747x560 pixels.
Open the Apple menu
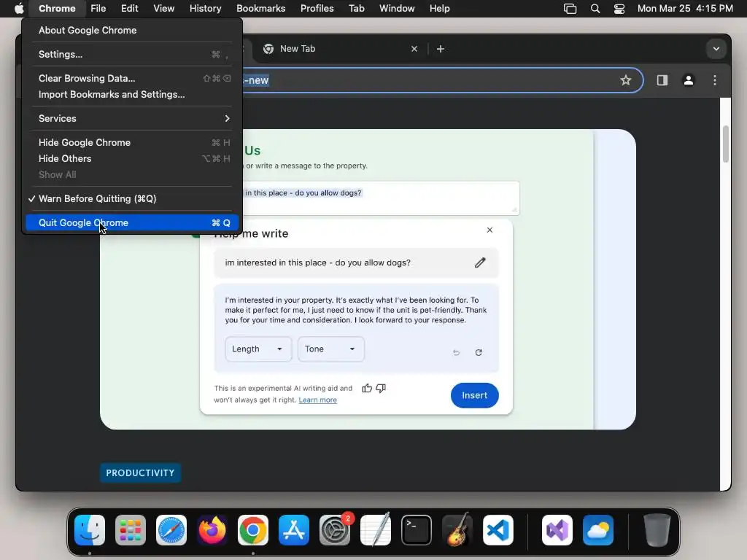[19, 8]
